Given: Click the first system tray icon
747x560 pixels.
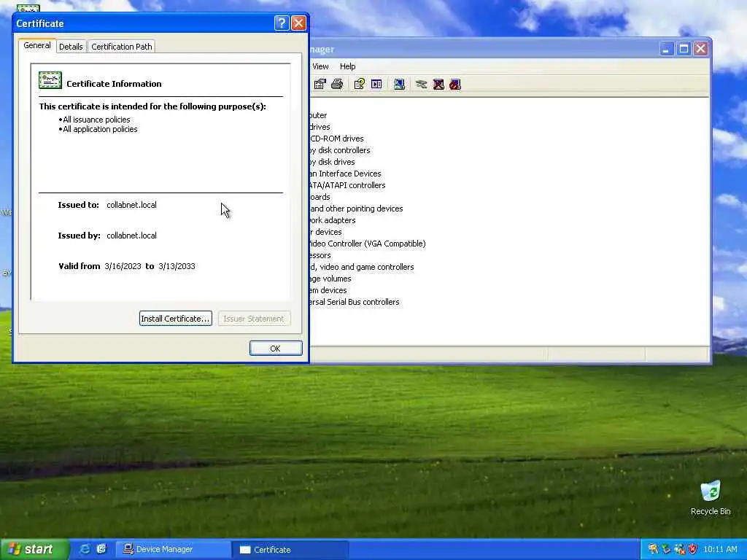Looking at the screenshot, I should click(653, 549).
